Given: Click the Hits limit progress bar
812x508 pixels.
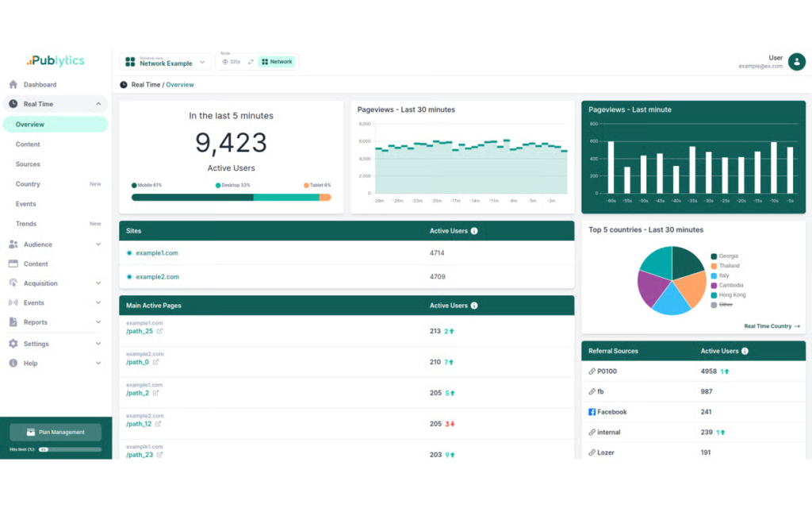Looking at the screenshot, I should pos(70,450).
